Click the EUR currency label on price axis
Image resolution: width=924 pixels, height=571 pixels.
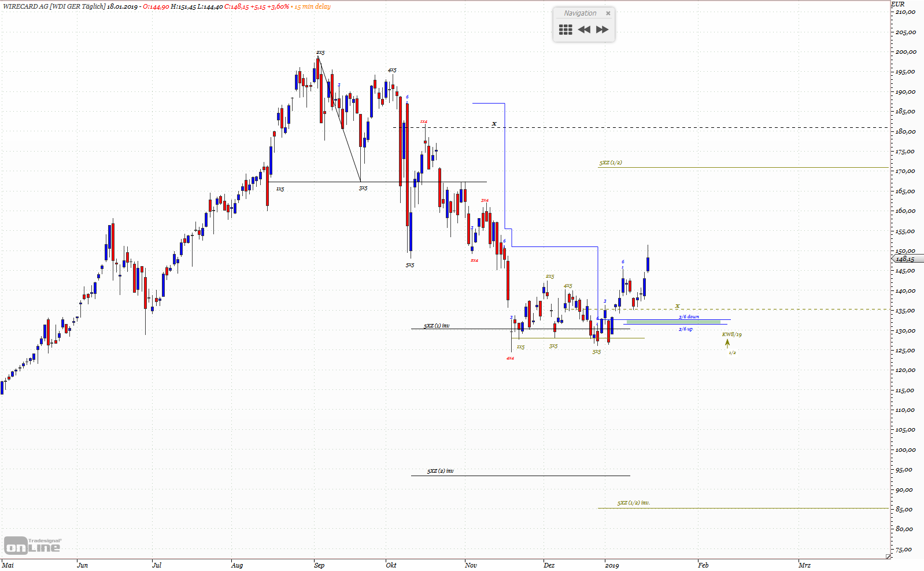[x=898, y=4]
